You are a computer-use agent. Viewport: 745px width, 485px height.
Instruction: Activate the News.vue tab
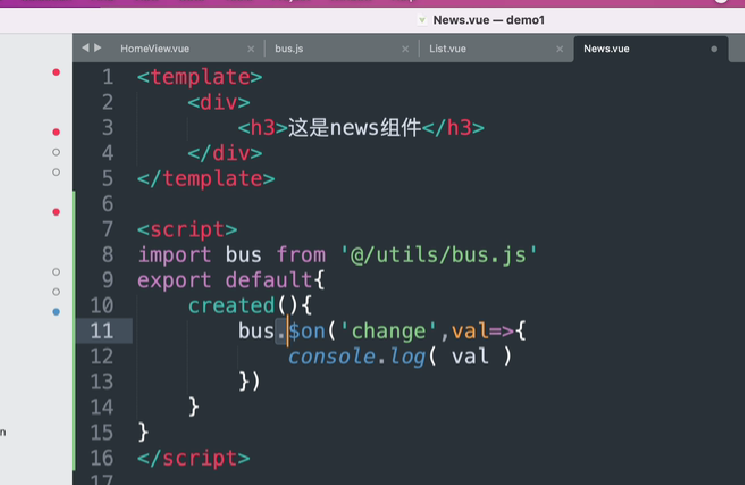click(x=606, y=48)
